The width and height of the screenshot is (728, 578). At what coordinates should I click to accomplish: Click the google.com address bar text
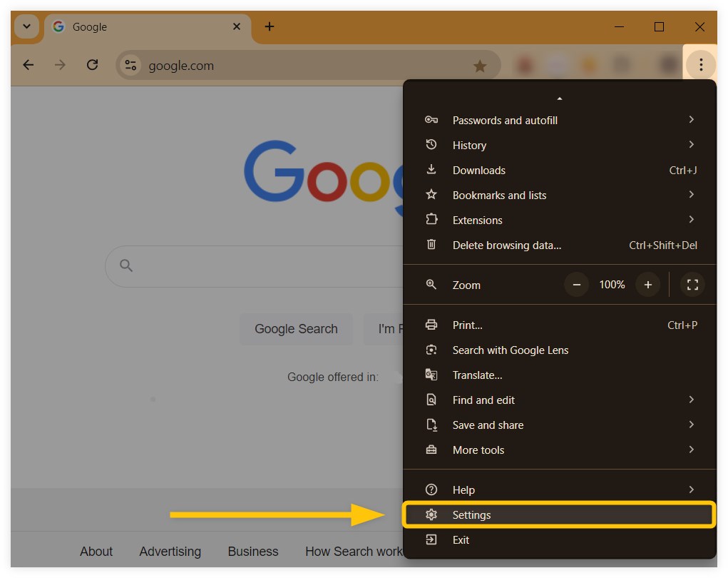(181, 66)
